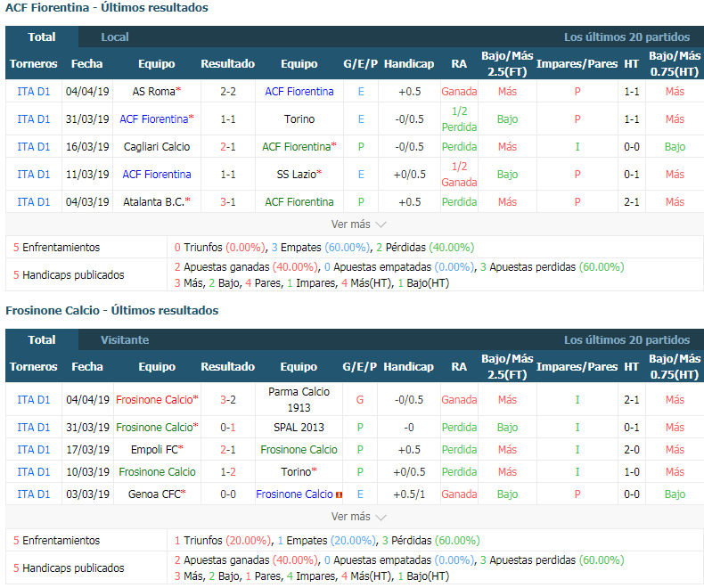Click the Impares/Pares header in the Frosinone table
704x588 pixels.
pos(577,367)
